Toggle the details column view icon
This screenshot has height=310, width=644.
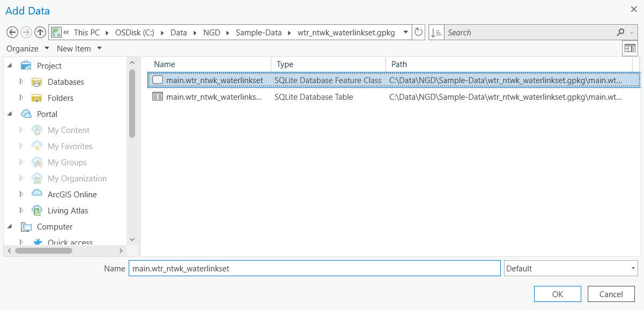pos(630,48)
